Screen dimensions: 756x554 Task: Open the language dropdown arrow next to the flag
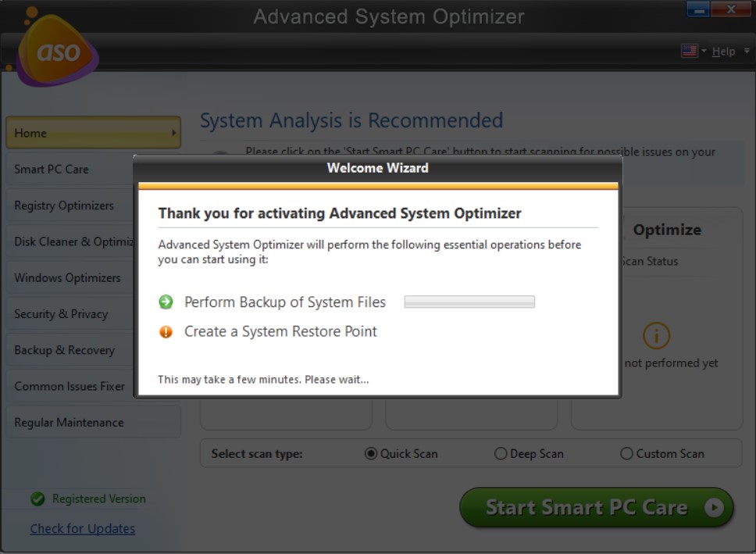[x=704, y=52]
